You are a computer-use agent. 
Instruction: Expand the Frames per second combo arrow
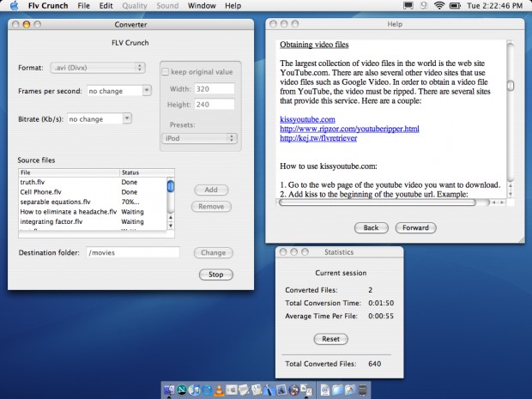tap(147, 91)
